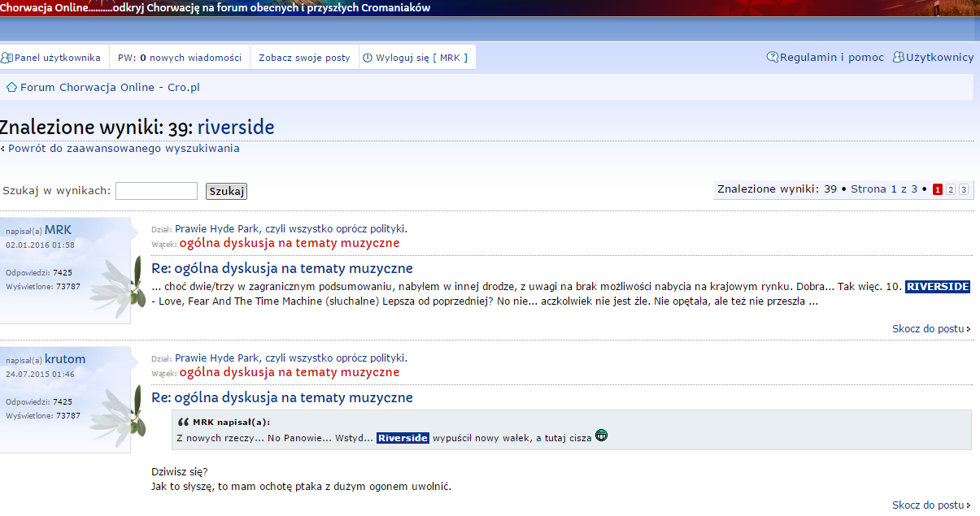Viewport: 980px width, 516px height.
Task: Click the riverside search term link
Action: click(236, 127)
